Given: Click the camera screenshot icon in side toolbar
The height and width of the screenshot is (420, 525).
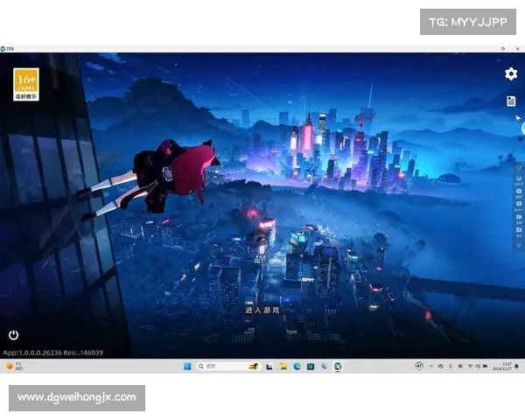Looking at the screenshot, I should [x=518, y=192].
